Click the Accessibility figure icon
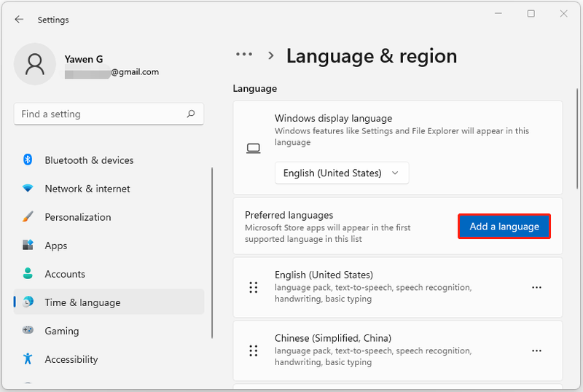 (x=28, y=359)
